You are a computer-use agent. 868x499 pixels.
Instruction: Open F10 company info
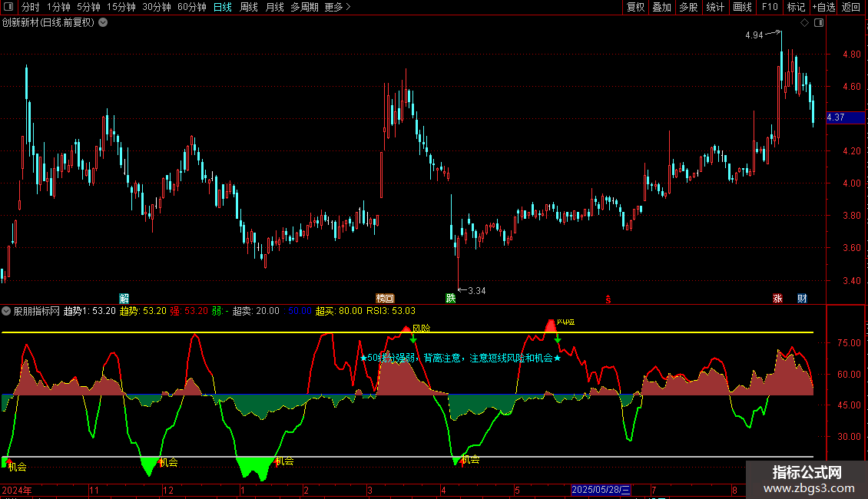tap(770, 7)
